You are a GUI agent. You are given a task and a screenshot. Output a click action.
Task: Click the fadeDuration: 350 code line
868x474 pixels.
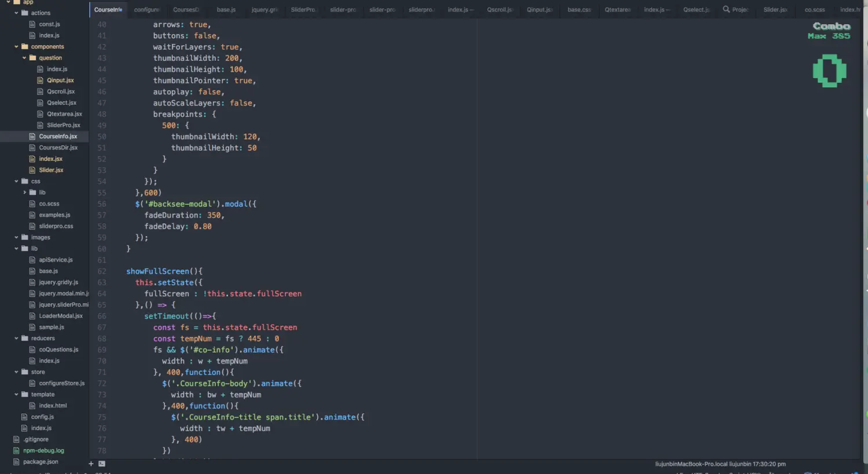pos(184,215)
